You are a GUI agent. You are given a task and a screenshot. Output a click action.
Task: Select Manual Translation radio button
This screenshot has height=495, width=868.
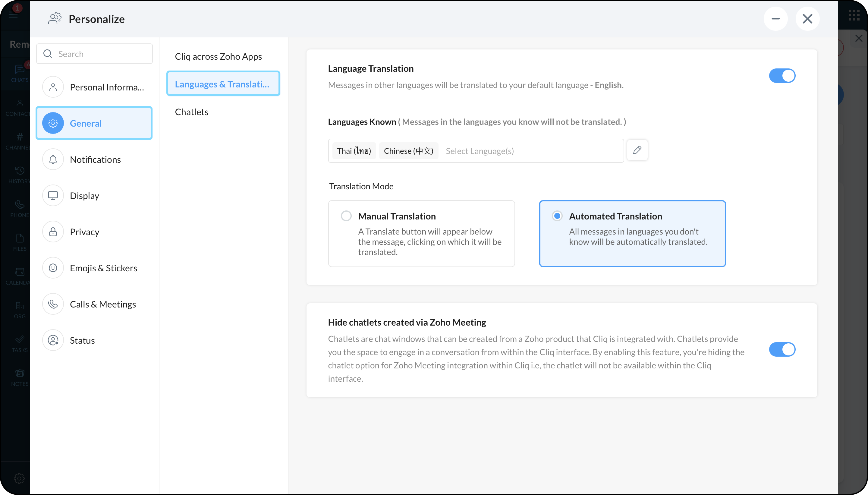click(x=346, y=216)
